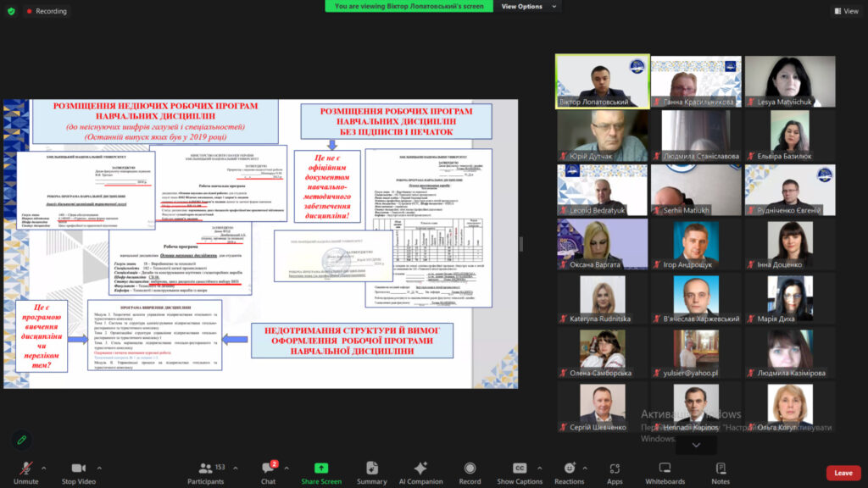Open the AI Companion panel
This screenshot has height=488, width=868.
click(x=420, y=472)
